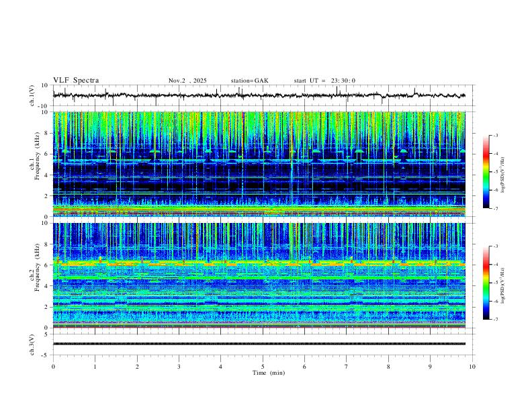Click the "ch.1(V)" waveform axis label

[x=32, y=95]
